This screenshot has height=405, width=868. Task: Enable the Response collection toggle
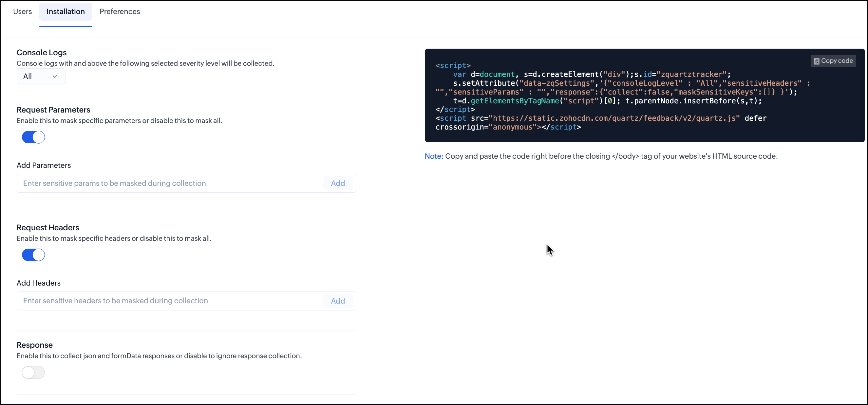33,372
